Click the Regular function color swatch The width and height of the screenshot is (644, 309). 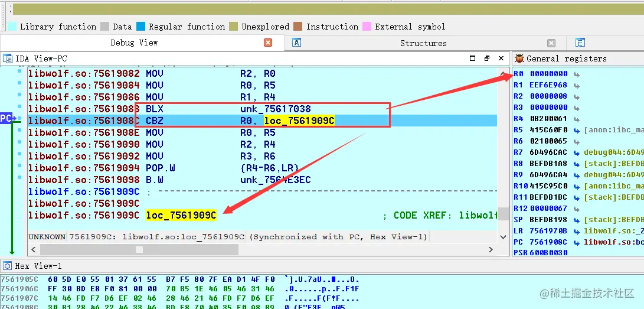tap(141, 27)
